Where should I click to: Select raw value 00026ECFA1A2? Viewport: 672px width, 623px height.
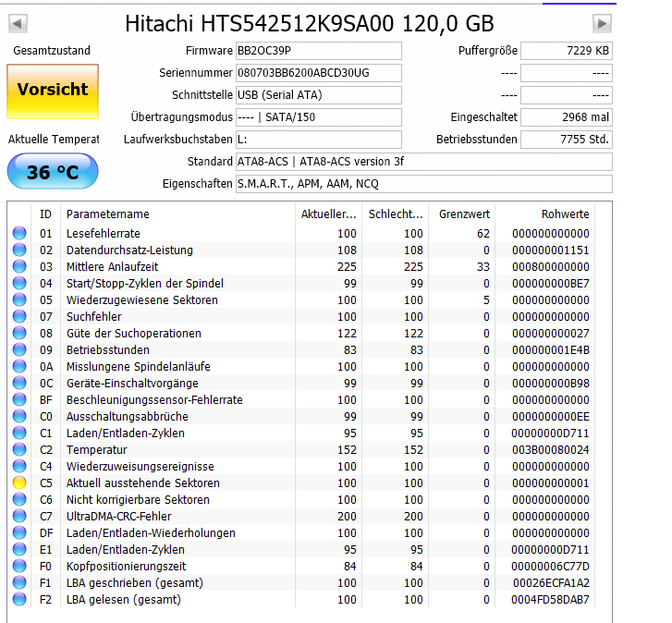pyautogui.click(x=551, y=582)
